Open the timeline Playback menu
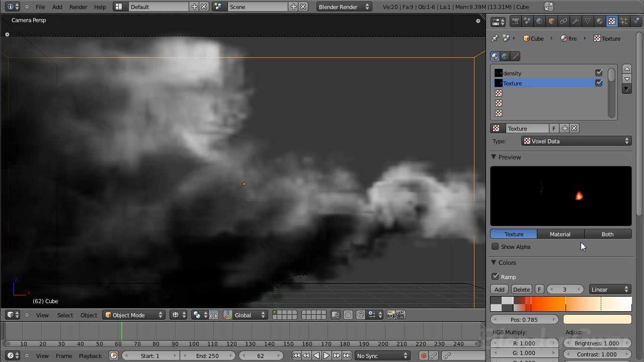The image size is (644, 362). click(90, 356)
